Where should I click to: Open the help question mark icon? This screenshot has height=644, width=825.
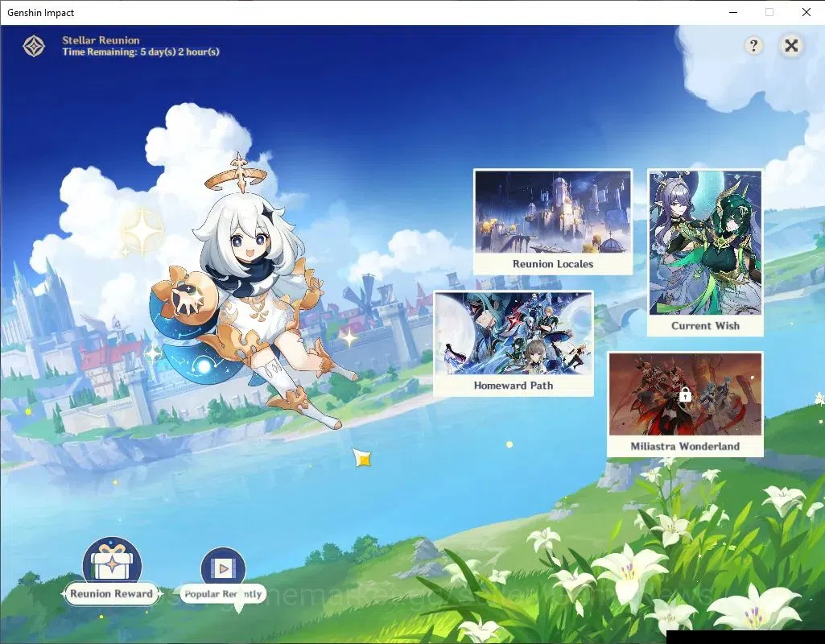(753, 46)
